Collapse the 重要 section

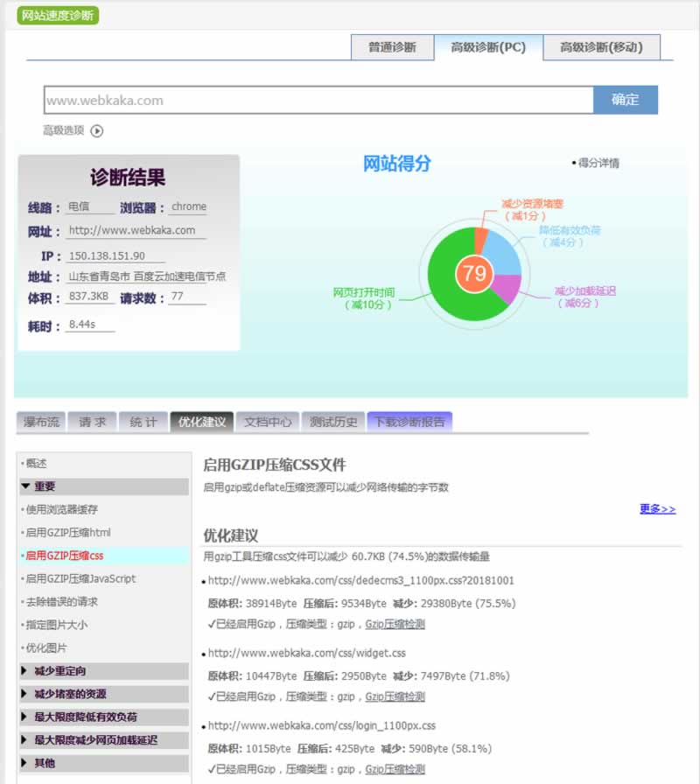click(104, 486)
